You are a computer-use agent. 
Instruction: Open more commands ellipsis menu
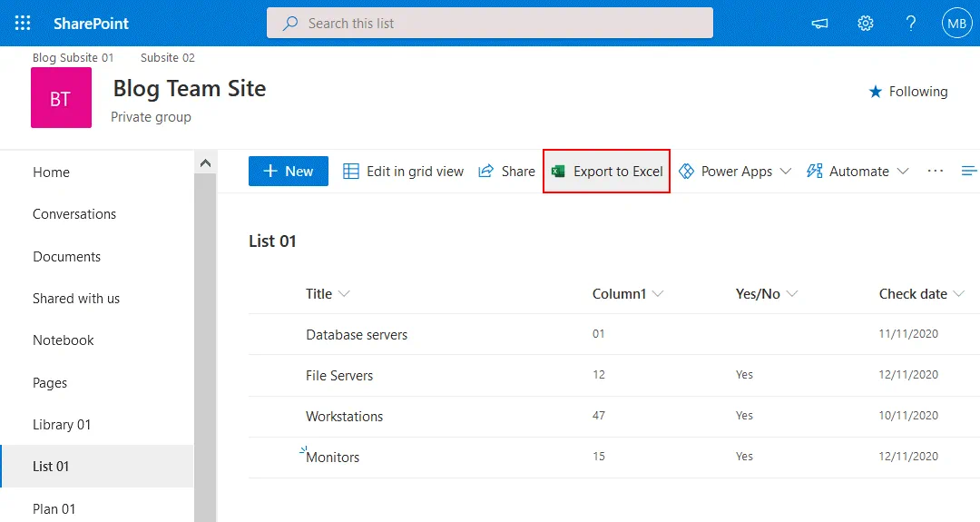(936, 172)
